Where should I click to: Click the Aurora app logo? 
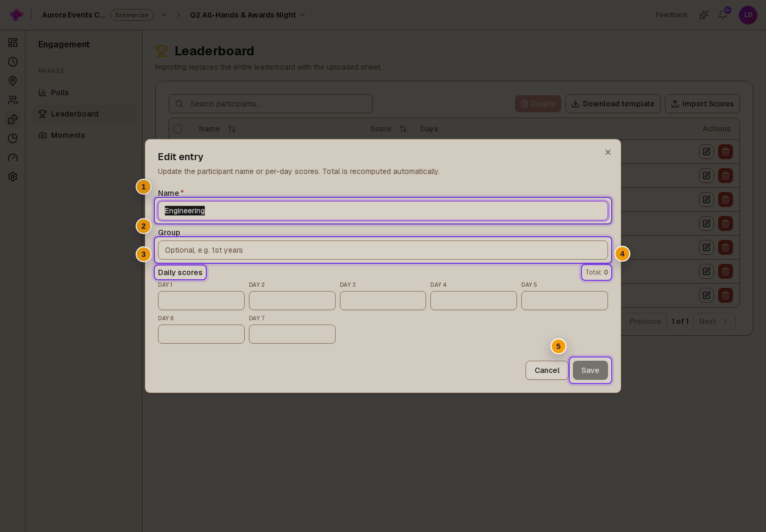pyautogui.click(x=16, y=15)
